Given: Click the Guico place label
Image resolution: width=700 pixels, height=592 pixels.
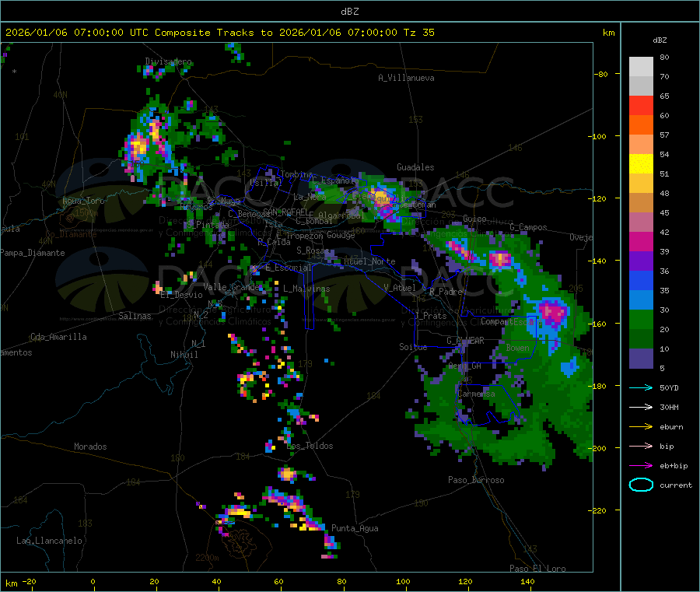Looking at the screenshot, I should pyautogui.click(x=474, y=219).
